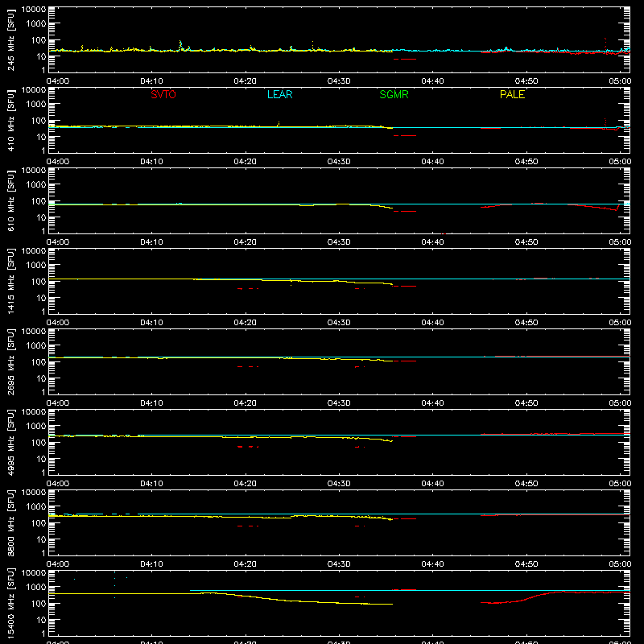Screen dimensions: 644x644
Task: Click the 1000 value on the 410 MHz axis
Action: [36, 105]
